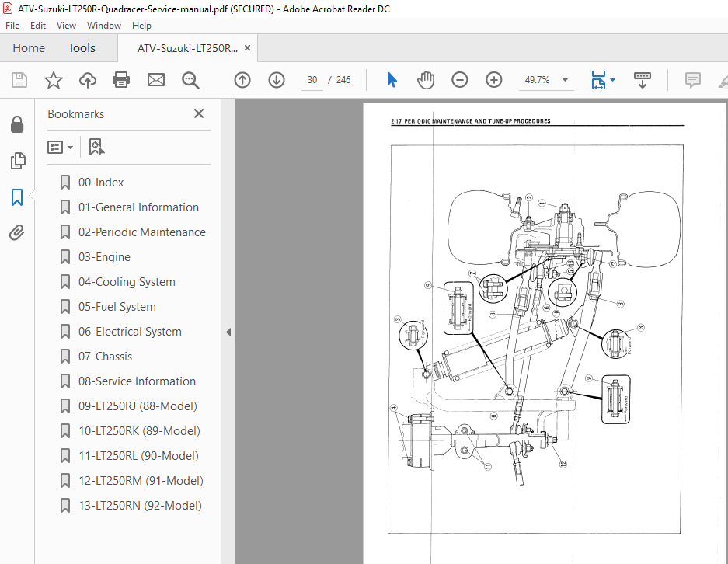Open the scrolling mode read tool
Image resolution: width=728 pixels, height=564 pixels.
pyautogui.click(x=642, y=80)
